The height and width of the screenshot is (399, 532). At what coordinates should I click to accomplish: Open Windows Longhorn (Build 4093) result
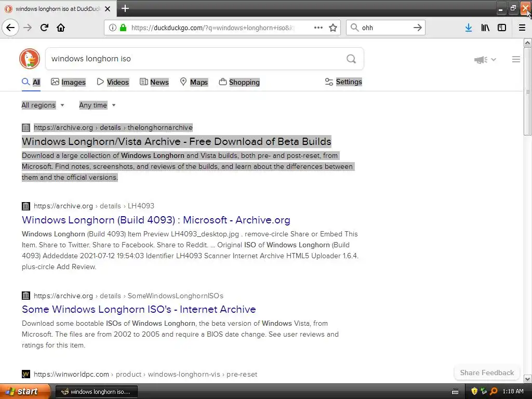156,220
